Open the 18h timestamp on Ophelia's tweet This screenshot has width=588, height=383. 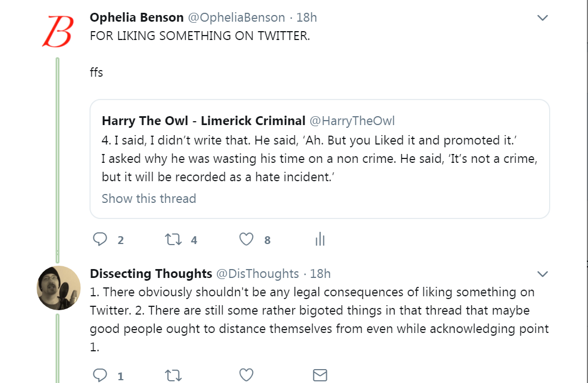[307, 17]
